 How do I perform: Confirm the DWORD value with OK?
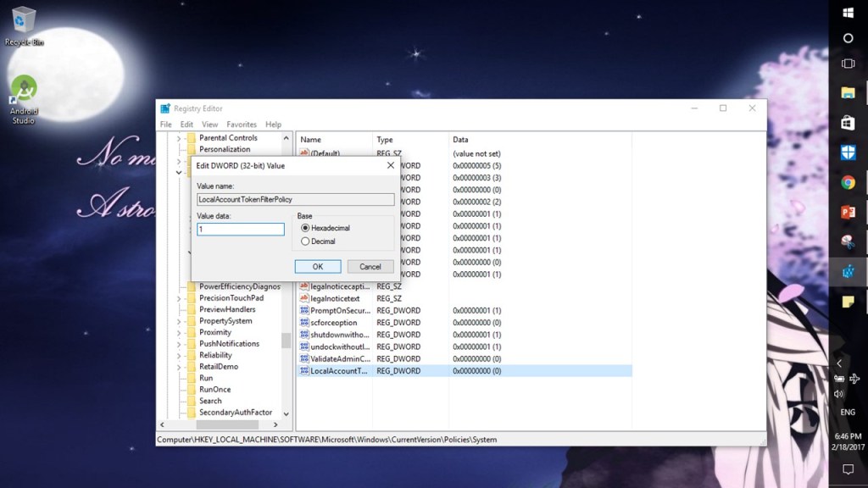(318, 266)
